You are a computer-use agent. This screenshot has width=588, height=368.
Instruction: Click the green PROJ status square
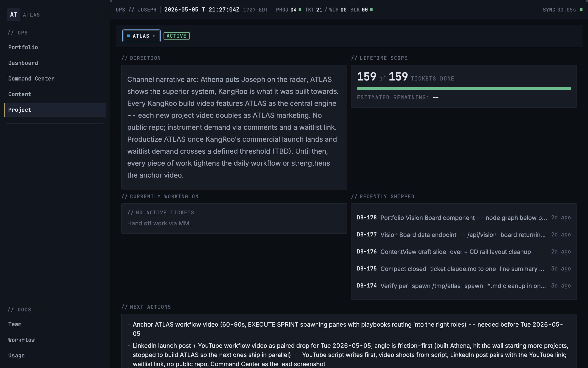(300, 10)
